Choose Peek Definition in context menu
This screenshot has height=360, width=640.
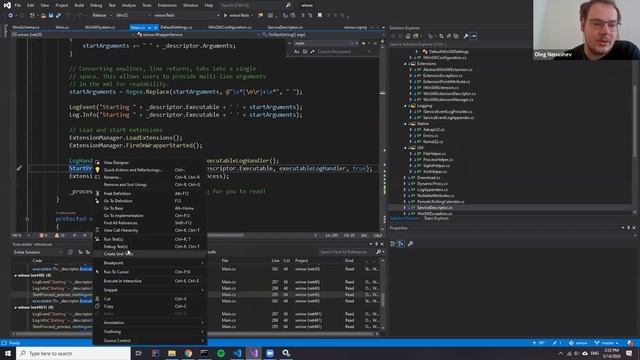pyautogui.click(x=149, y=193)
